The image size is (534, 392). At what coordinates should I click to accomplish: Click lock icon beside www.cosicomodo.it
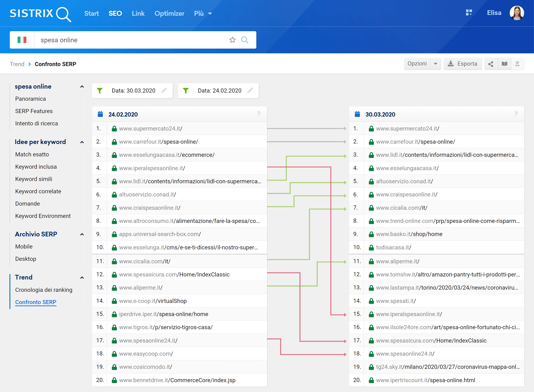click(114, 367)
